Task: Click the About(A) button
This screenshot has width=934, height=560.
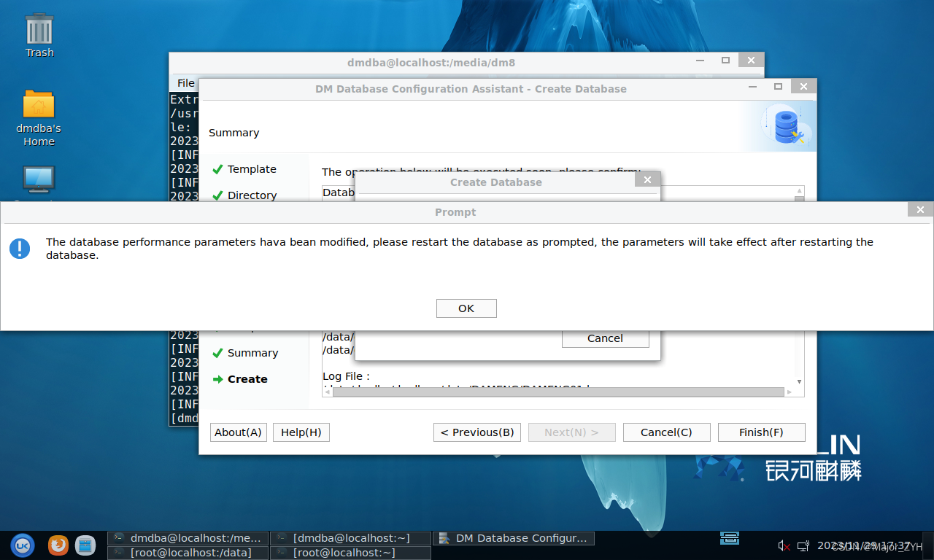Action: coord(238,432)
